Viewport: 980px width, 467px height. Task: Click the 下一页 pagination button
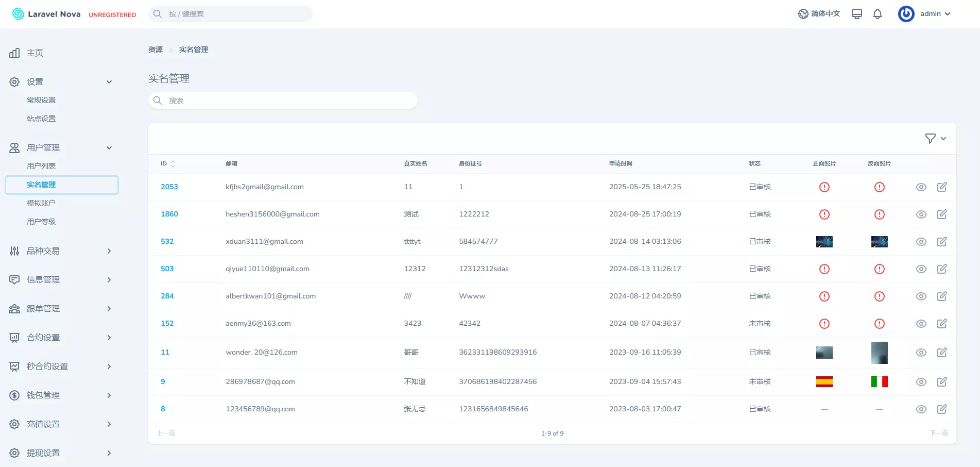938,433
